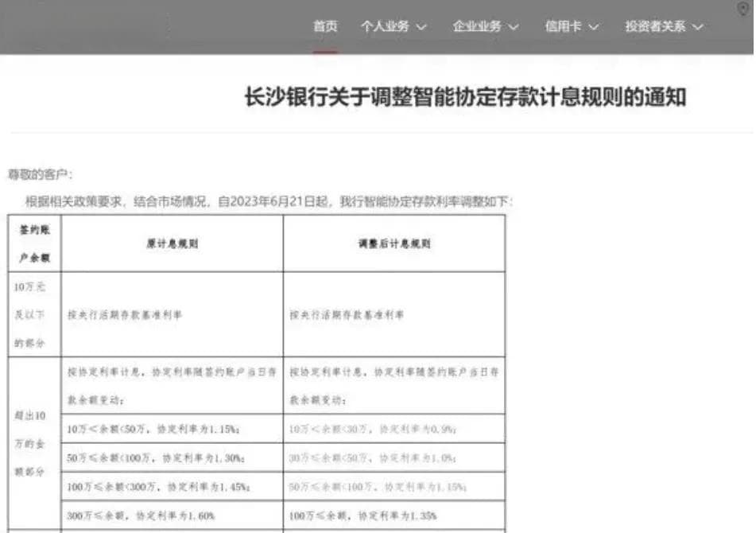The image size is (756, 533).
Task: Open the 信用卡 menu
Action: (x=563, y=26)
